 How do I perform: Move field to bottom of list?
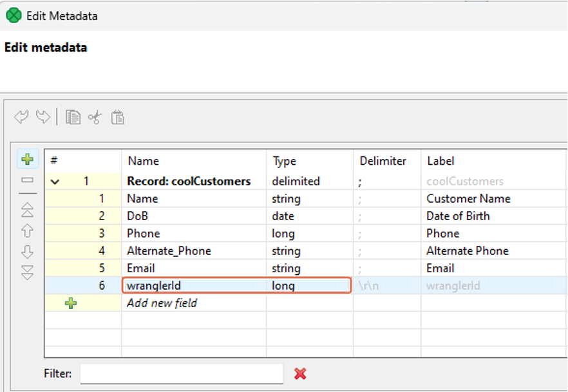coord(28,272)
